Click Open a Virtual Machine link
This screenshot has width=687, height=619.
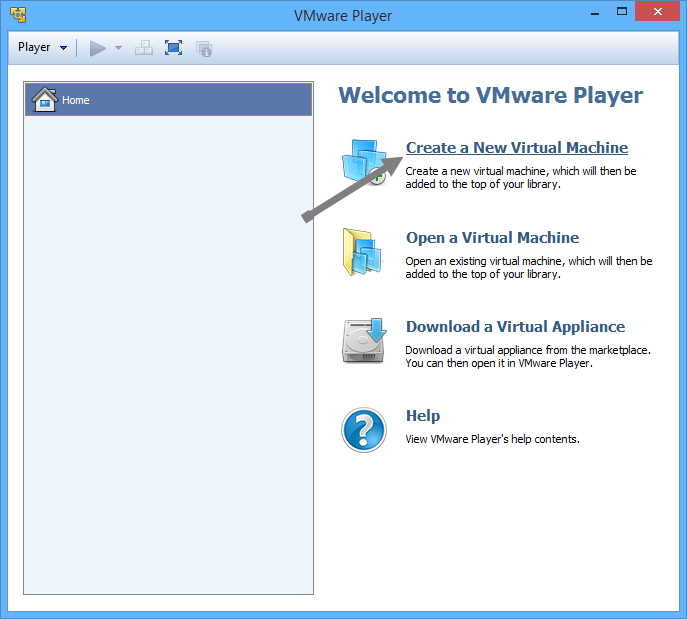(492, 237)
